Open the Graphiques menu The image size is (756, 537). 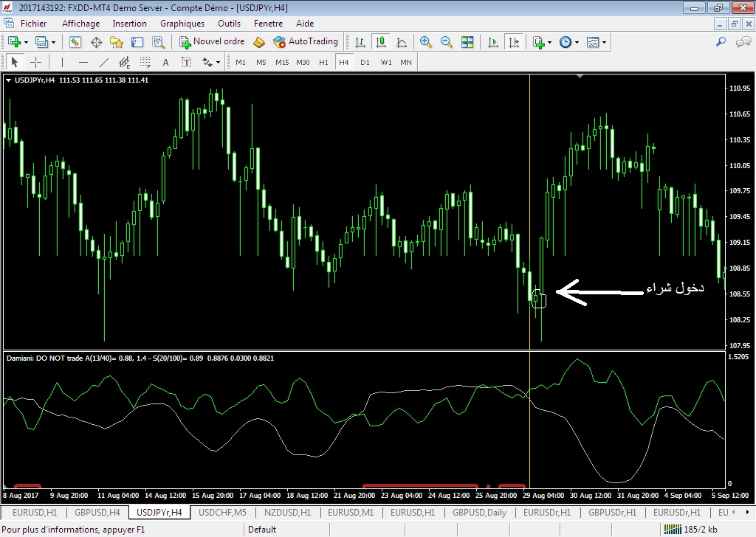pos(182,24)
